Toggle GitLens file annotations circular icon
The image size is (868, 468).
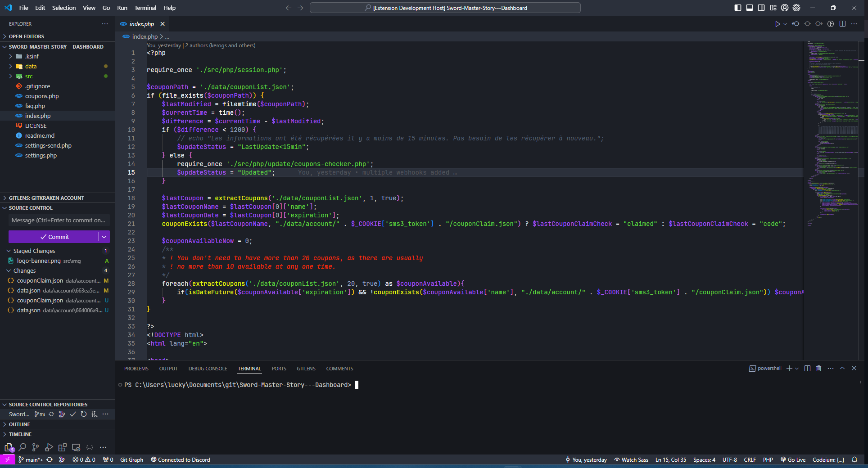click(831, 24)
